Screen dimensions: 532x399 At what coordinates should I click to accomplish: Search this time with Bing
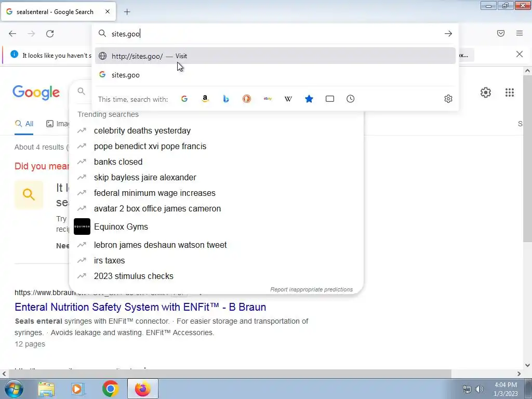pos(226,99)
